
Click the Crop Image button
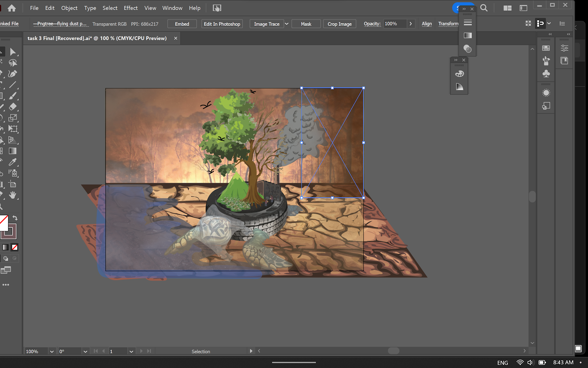pos(339,24)
